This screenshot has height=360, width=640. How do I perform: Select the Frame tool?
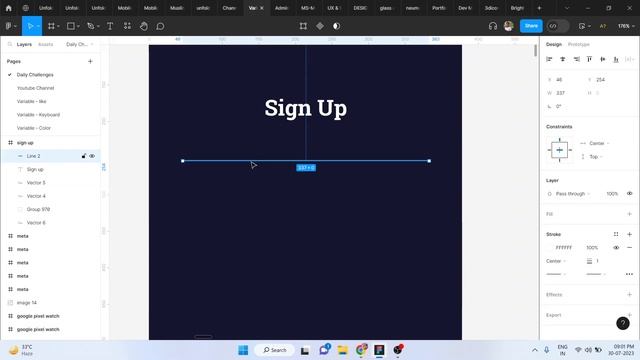tap(51, 26)
